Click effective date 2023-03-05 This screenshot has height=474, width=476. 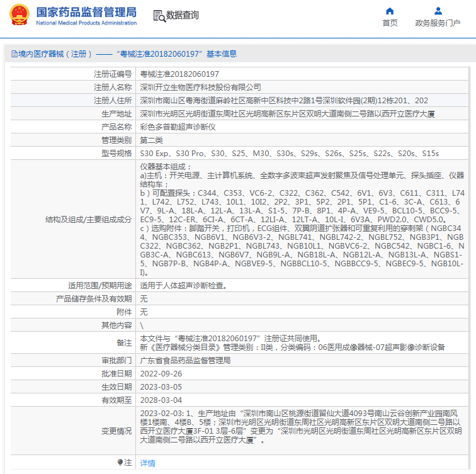click(161, 387)
